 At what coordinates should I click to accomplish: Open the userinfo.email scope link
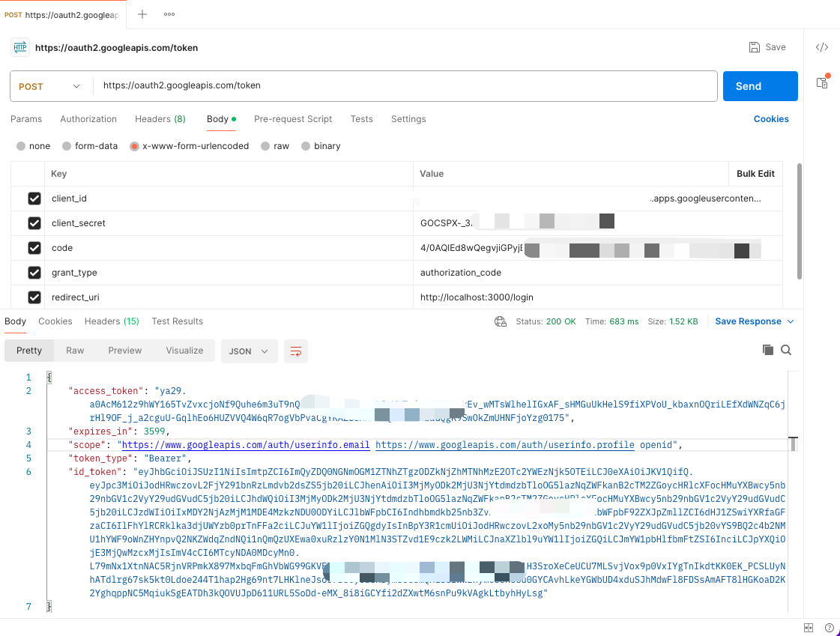coord(246,445)
